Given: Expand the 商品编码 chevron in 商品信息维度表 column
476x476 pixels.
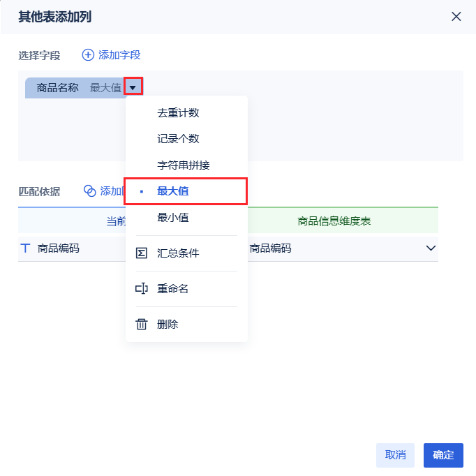Looking at the screenshot, I should pyautogui.click(x=431, y=248).
